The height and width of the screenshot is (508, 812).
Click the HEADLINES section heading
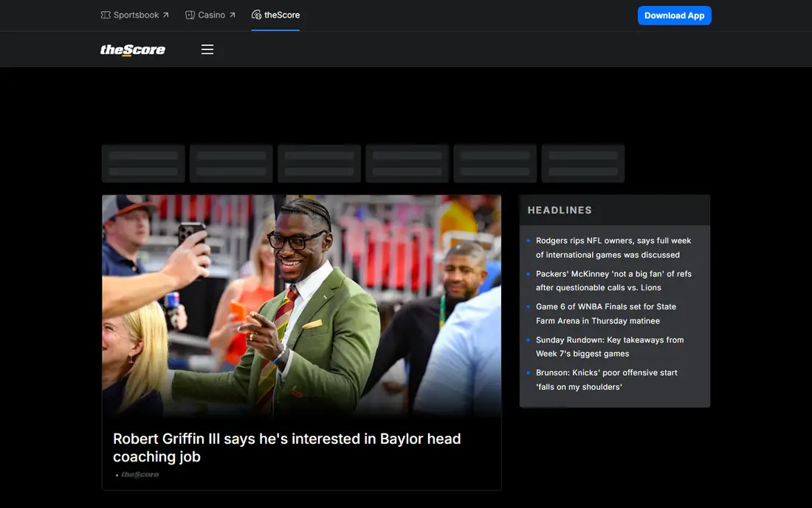pyautogui.click(x=560, y=210)
